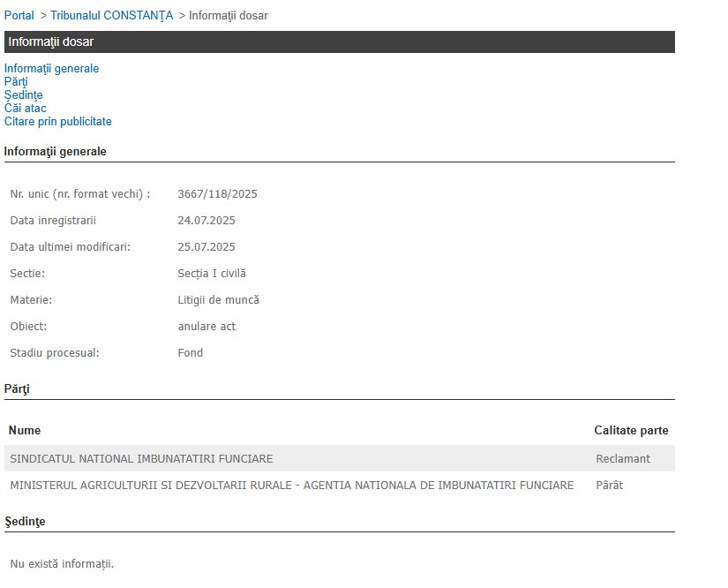The width and height of the screenshot is (728, 588).
Task: Click the Informaţii generale section heading
Action: [56, 151]
